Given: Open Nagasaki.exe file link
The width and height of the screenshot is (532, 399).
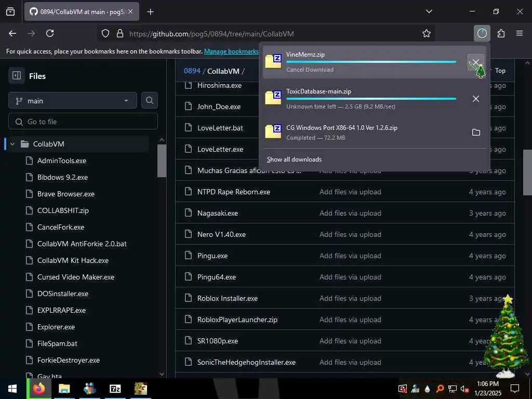Looking at the screenshot, I should (218, 213).
